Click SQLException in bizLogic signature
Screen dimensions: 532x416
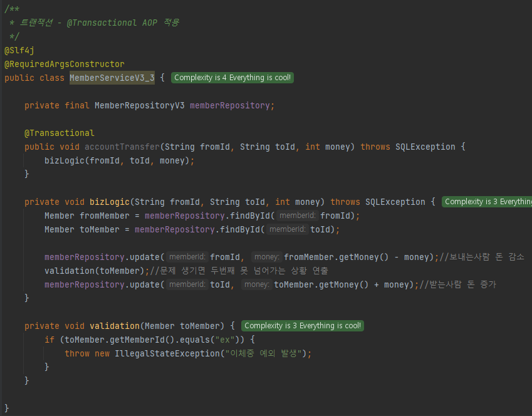[395, 202]
